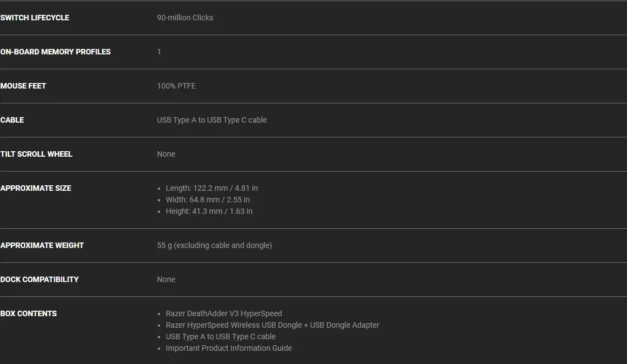Select Razer DeathAdder V3 HyperSpeed list item
Viewport: 627px width, 364px height.
[x=224, y=313]
